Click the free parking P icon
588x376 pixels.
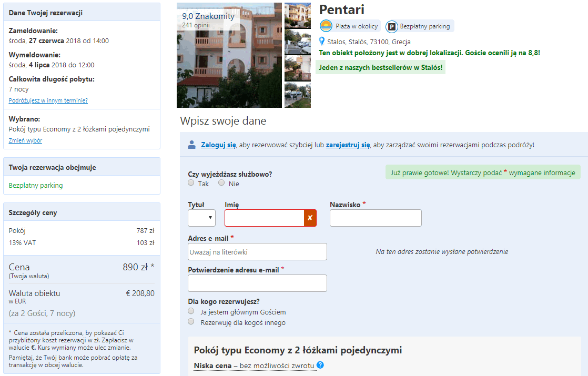391,27
